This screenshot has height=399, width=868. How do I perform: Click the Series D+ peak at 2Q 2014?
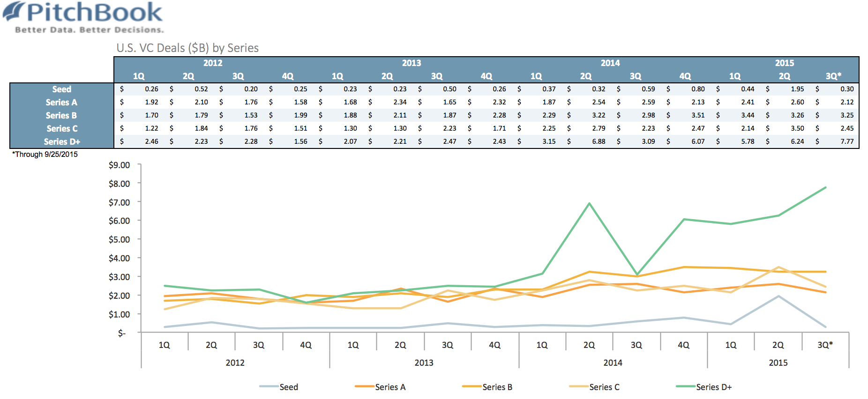(x=589, y=203)
